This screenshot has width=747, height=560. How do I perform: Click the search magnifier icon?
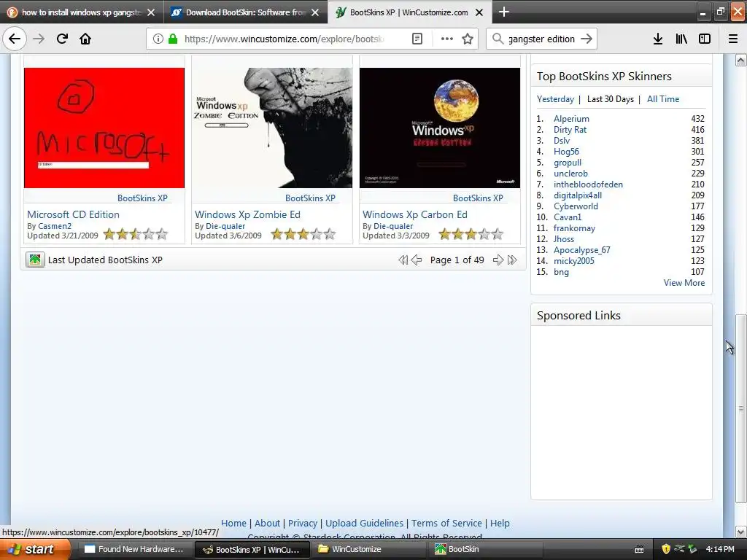click(x=498, y=39)
